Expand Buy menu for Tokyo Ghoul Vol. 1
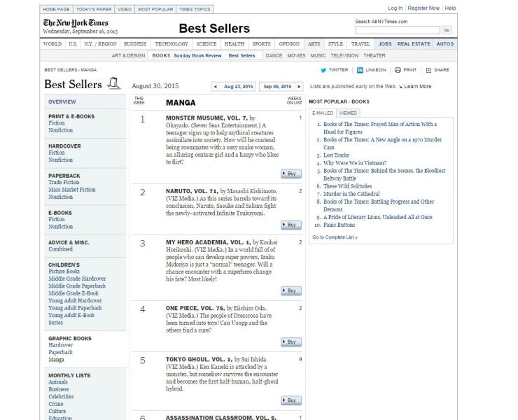The width and height of the screenshot is (518, 420). point(291,400)
